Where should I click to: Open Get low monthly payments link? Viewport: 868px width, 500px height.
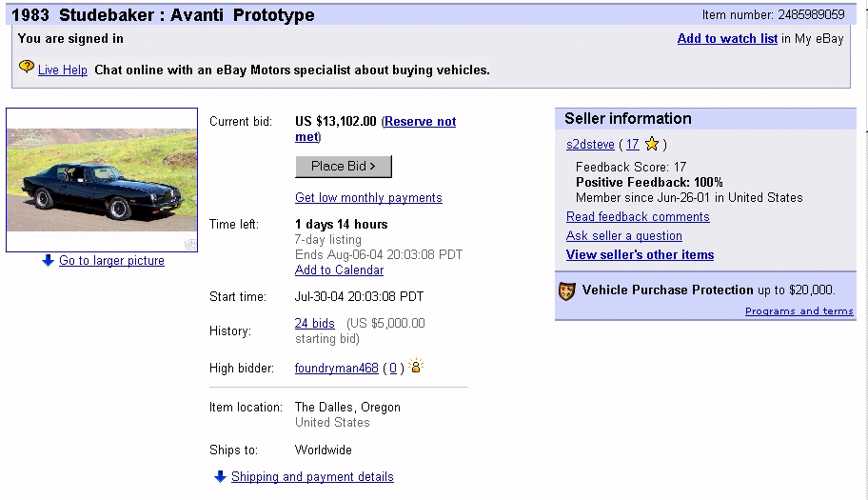[x=368, y=198]
